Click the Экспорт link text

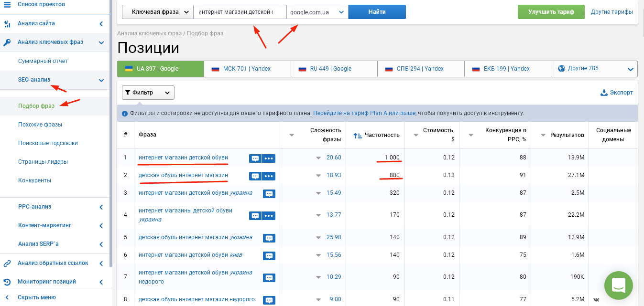(622, 93)
